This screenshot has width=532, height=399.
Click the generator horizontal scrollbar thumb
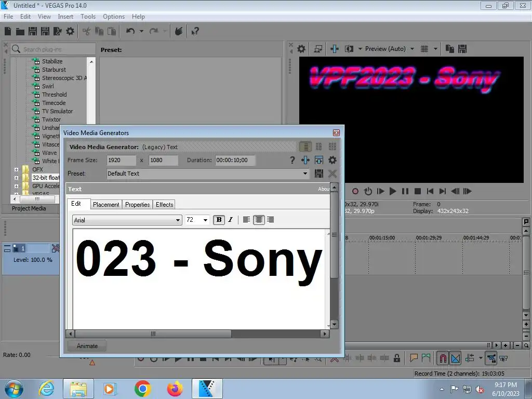click(x=153, y=334)
